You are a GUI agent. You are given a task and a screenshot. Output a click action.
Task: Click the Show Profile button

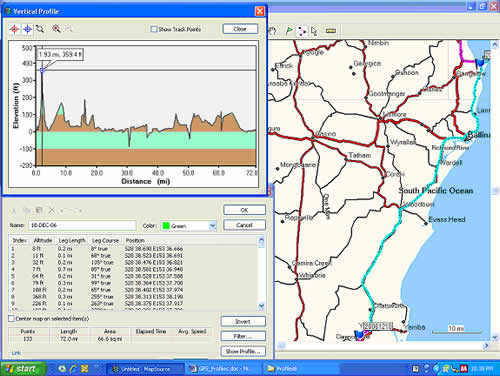coord(243,351)
